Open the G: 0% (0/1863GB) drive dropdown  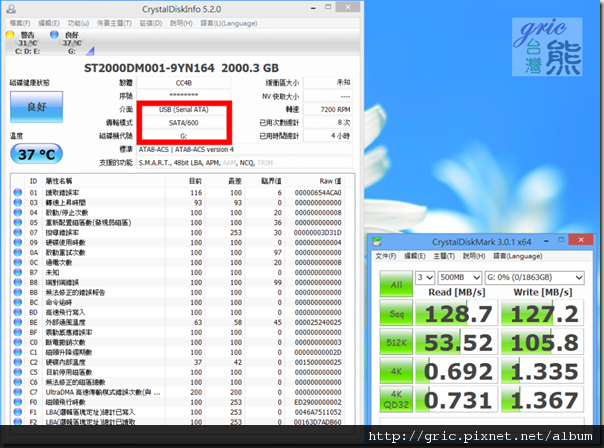pyautogui.click(x=534, y=277)
